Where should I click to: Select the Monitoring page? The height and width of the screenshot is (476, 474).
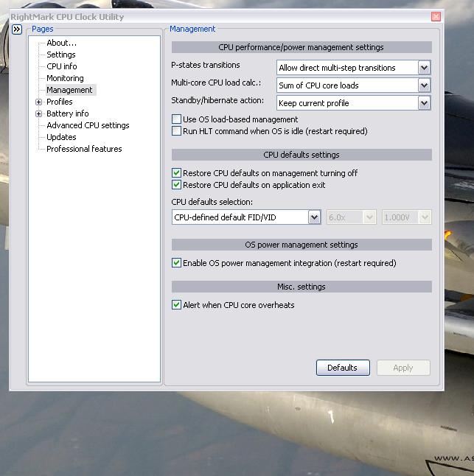[x=65, y=78]
